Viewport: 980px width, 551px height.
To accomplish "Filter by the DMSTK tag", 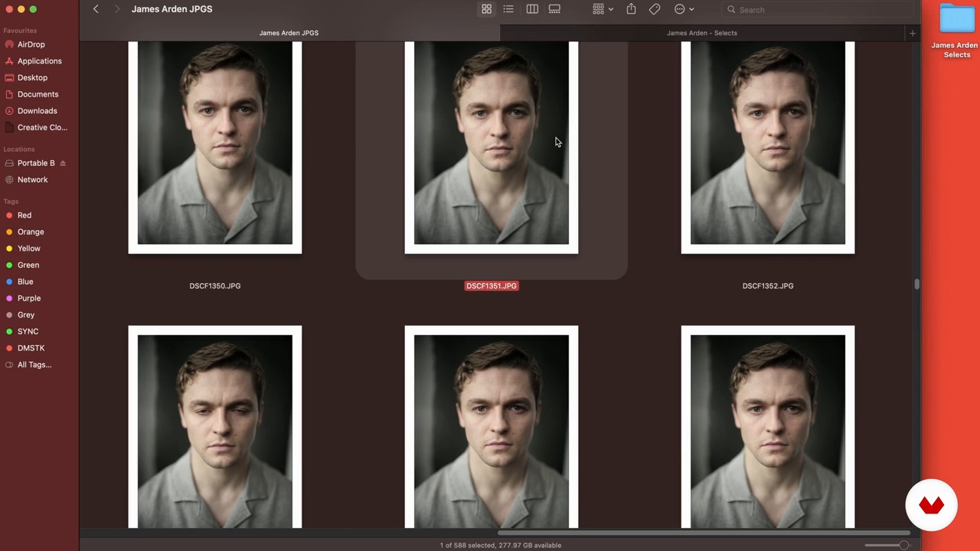I will coord(31,348).
